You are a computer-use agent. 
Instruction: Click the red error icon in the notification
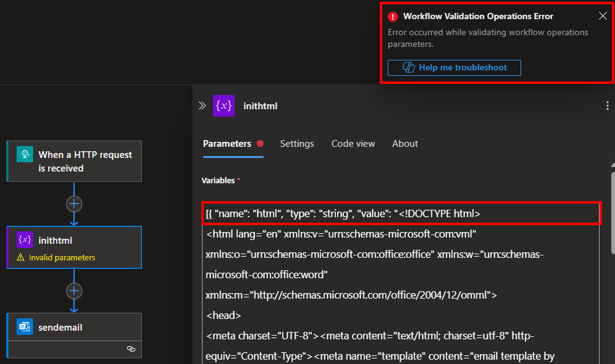click(393, 17)
